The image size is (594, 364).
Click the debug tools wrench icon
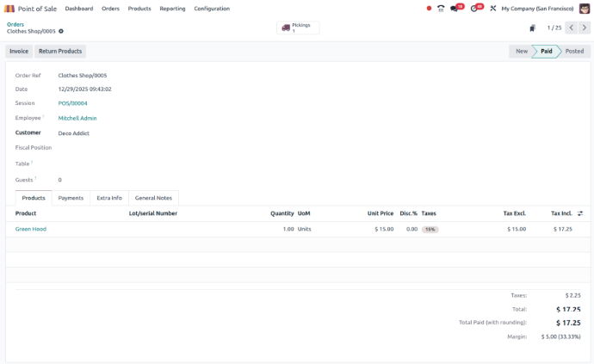coord(492,9)
